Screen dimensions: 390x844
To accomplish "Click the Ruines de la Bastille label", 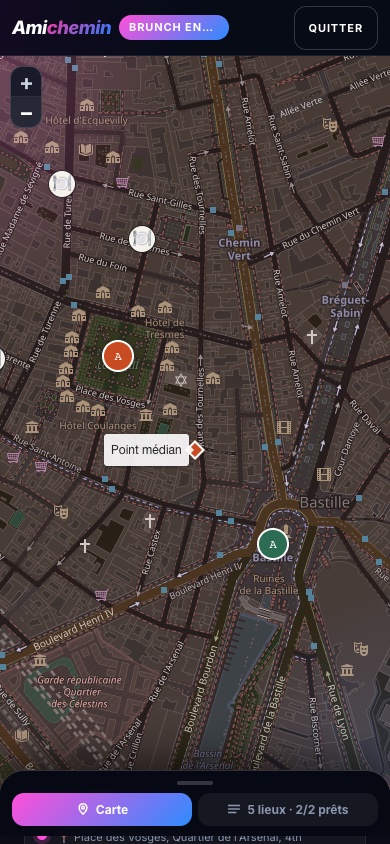I will tap(268, 585).
